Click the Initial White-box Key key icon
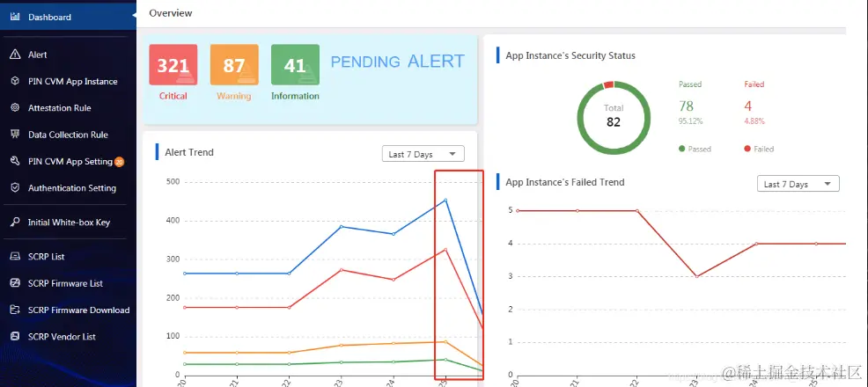The height and width of the screenshot is (387, 868). pyautogui.click(x=16, y=223)
